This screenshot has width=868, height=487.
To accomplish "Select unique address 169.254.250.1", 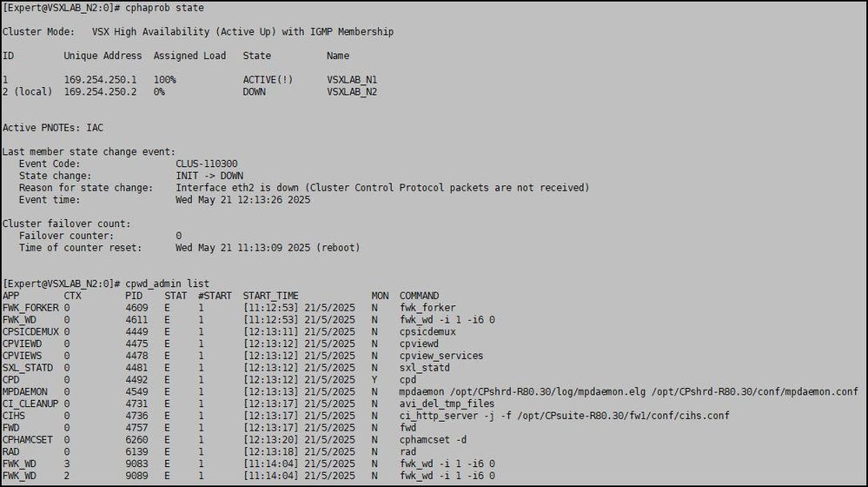I will click(100, 80).
